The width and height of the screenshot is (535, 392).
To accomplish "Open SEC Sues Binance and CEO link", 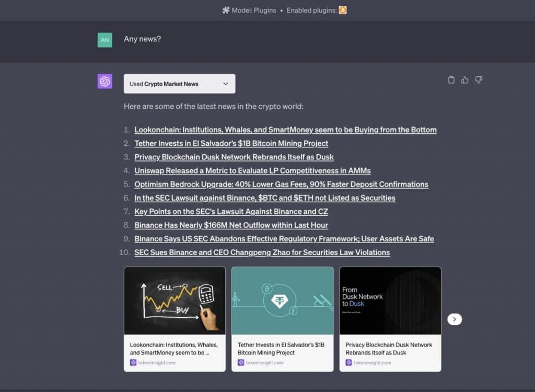I will 262,252.
